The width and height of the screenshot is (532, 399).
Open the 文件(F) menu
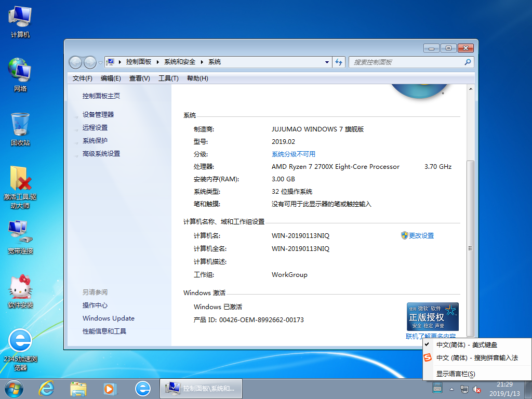[83, 78]
